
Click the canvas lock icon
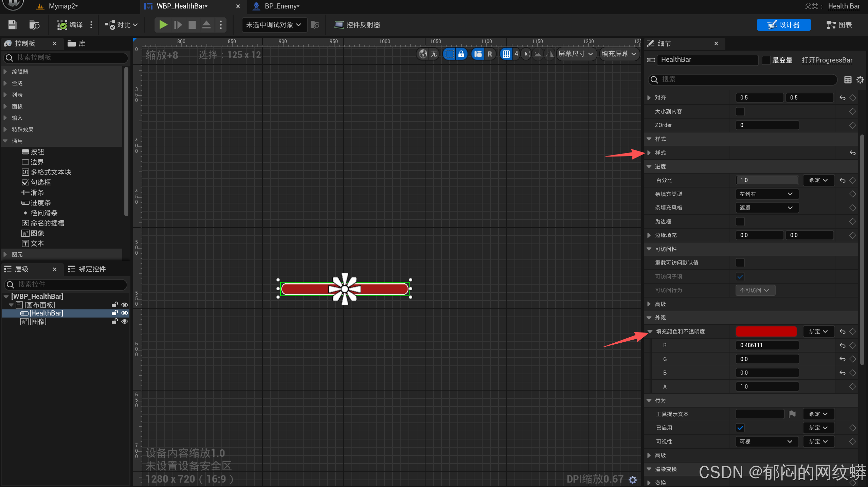[461, 54]
